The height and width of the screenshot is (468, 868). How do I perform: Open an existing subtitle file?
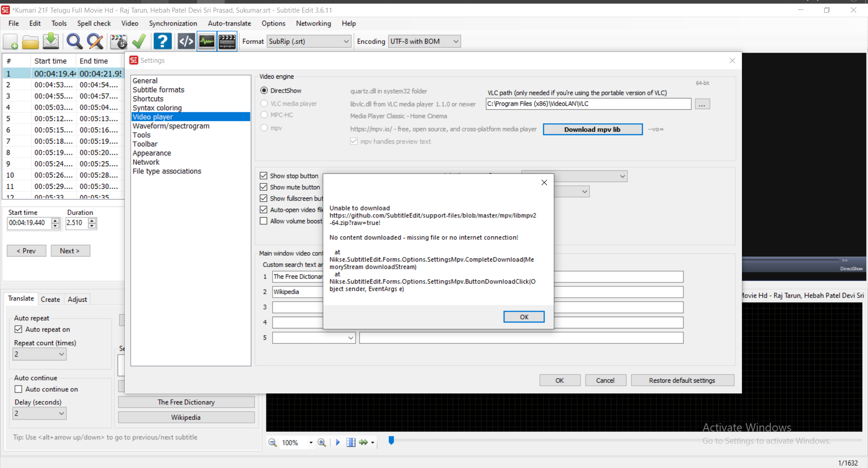(30, 41)
